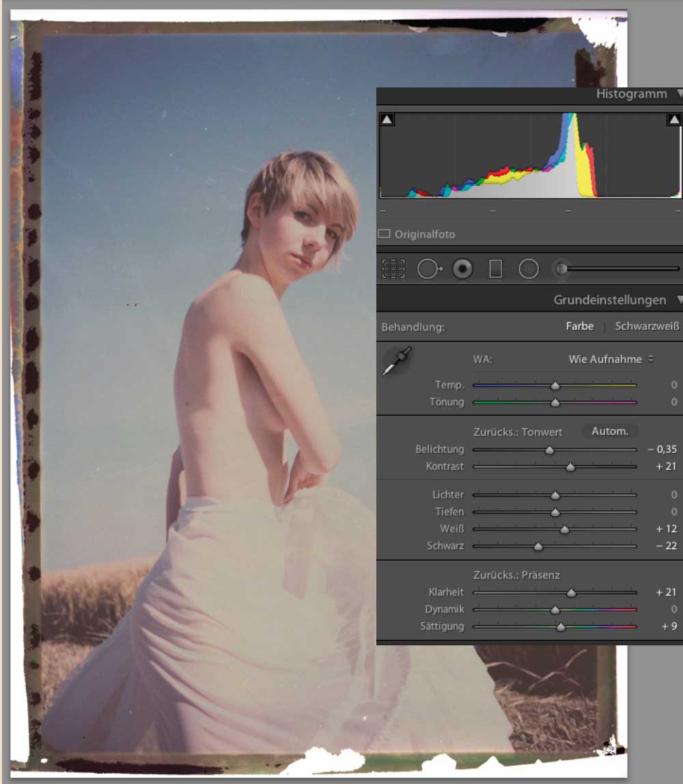Switch treatment to Schwarzweiß

click(647, 326)
